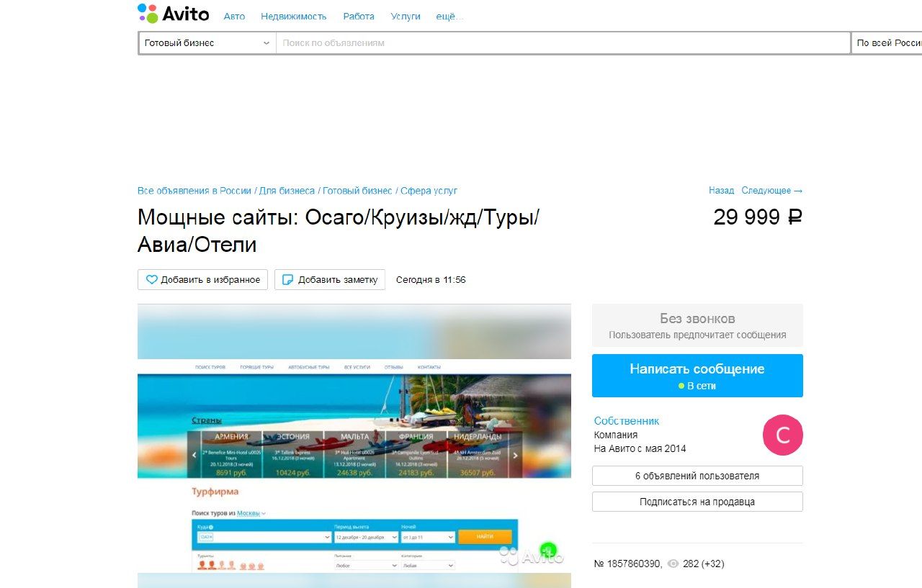This screenshot has width=922, height=588.
Task: Click the right arrow on image carousel
Action: click(x=515, y=455)
